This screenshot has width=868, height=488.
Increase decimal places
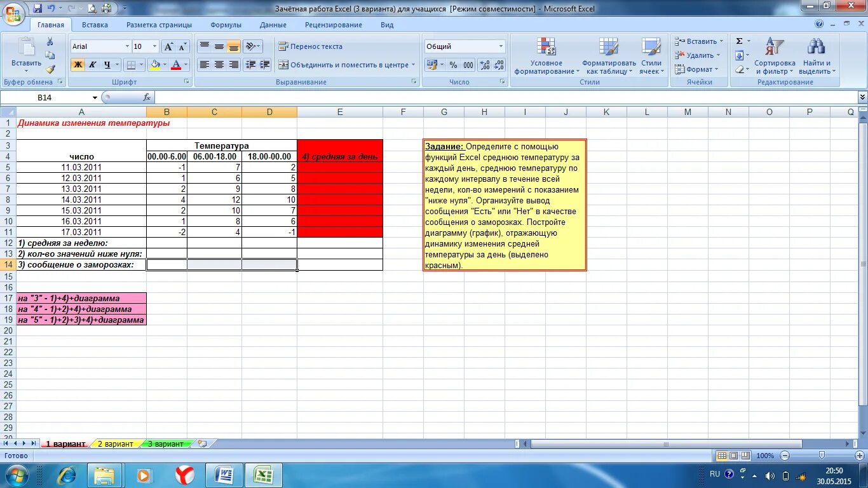(x=485, y=65)
